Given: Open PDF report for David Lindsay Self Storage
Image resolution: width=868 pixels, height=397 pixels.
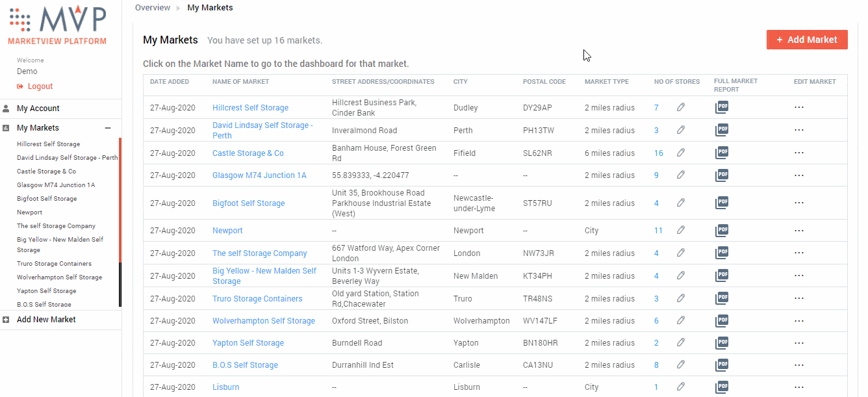Looking at the screenshot, I should point(721,130).
